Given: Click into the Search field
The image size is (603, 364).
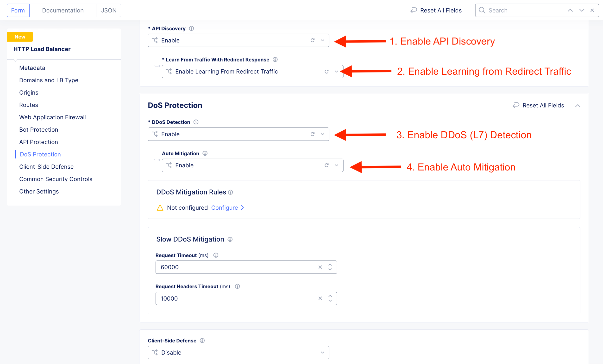Looking at the screenshot, I should pos(521,10).
